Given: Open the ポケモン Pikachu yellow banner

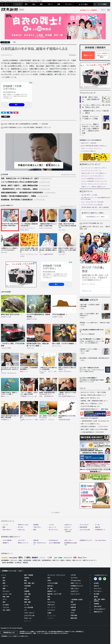Looking at the screenshot, I should 95,157.
